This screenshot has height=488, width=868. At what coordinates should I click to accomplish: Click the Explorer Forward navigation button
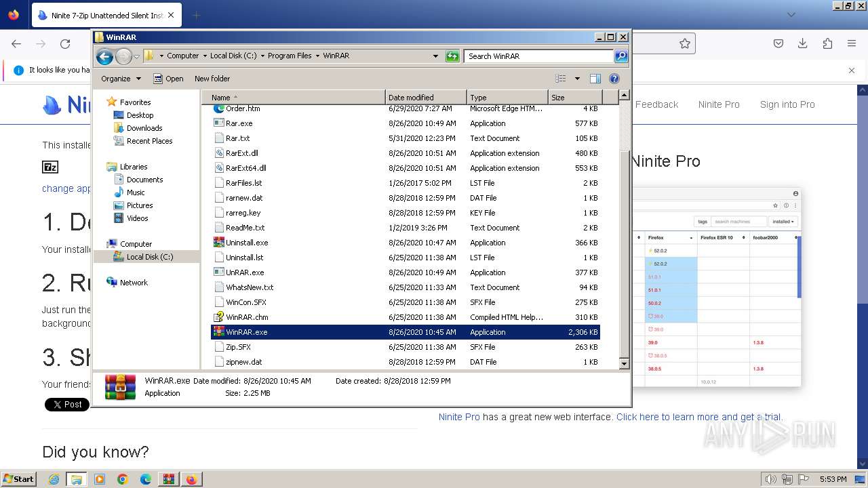click(x=123, y=56)
